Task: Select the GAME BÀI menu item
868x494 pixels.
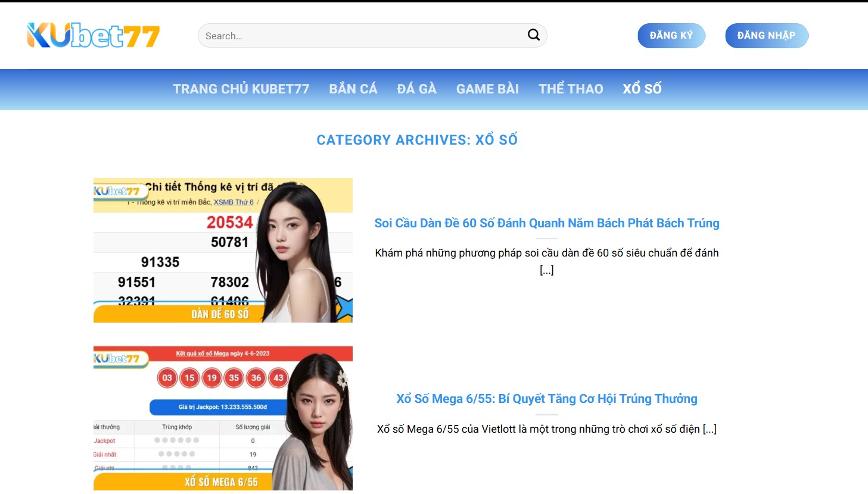Action: point(487,89)
